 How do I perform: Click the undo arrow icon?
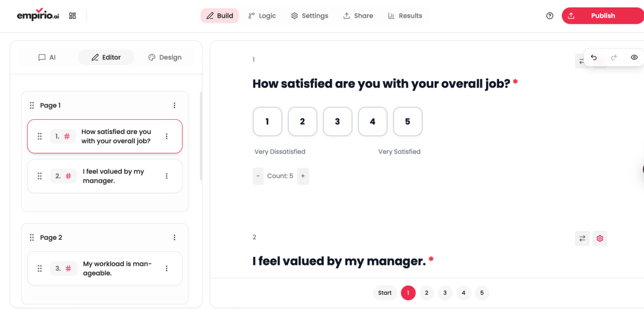594,57
